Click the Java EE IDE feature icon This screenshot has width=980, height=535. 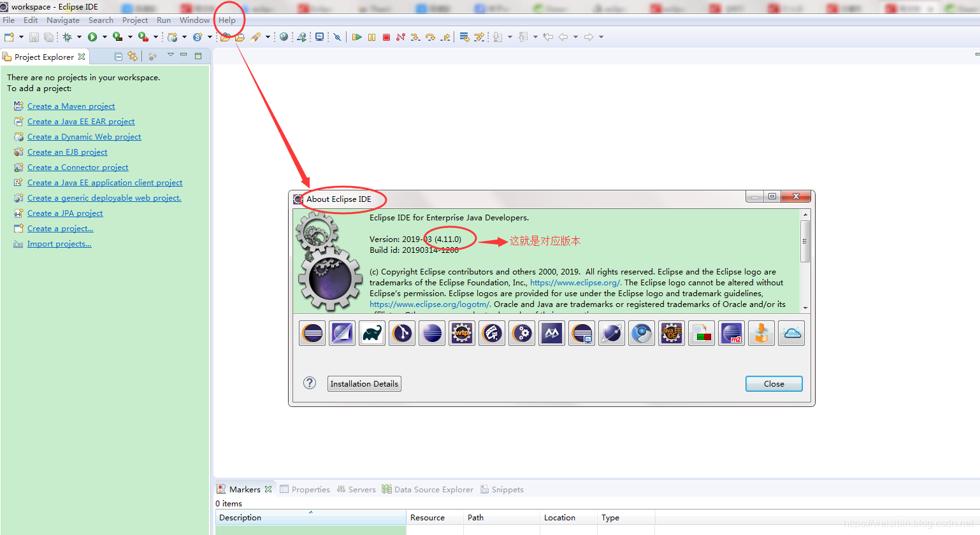point(672,333)
